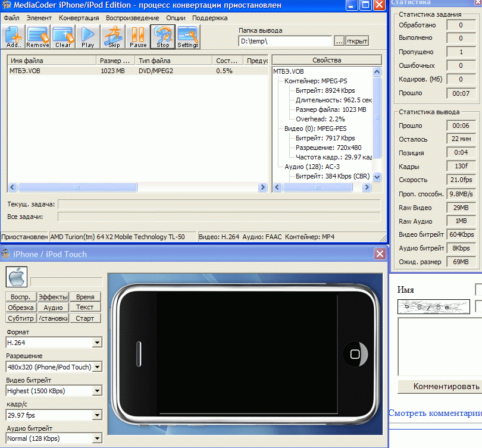Screen dimensions: 482x448
Task: Expand the Аудио битрейт dropdown
Action: tap(97, 439)
